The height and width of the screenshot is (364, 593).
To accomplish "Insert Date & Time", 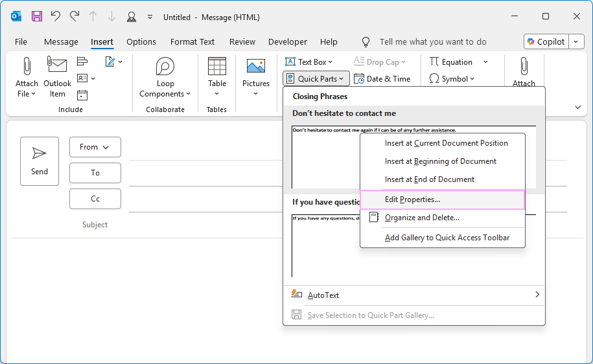I will 382,78.
